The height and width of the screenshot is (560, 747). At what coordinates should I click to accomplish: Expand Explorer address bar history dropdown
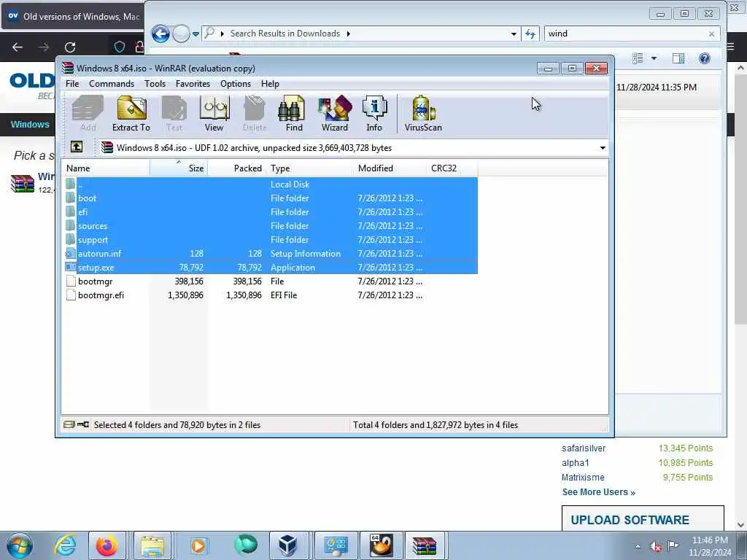click(x=514, y=34)
